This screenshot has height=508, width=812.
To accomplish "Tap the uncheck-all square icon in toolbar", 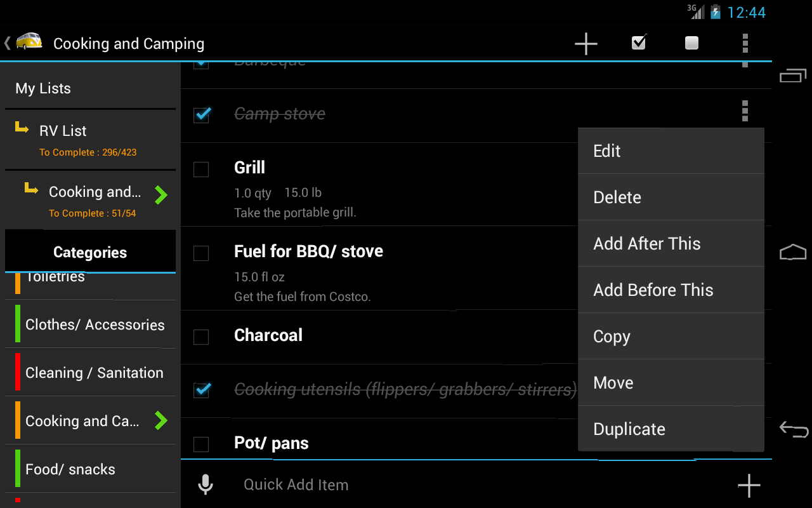I will point(692,43).
